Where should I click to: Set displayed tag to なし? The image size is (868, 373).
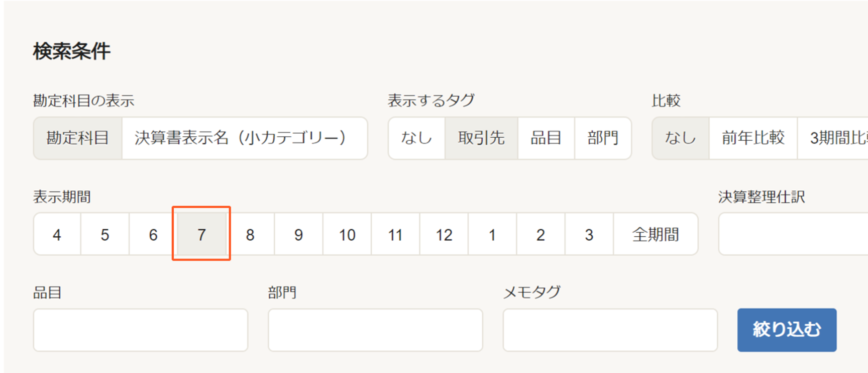416,138
